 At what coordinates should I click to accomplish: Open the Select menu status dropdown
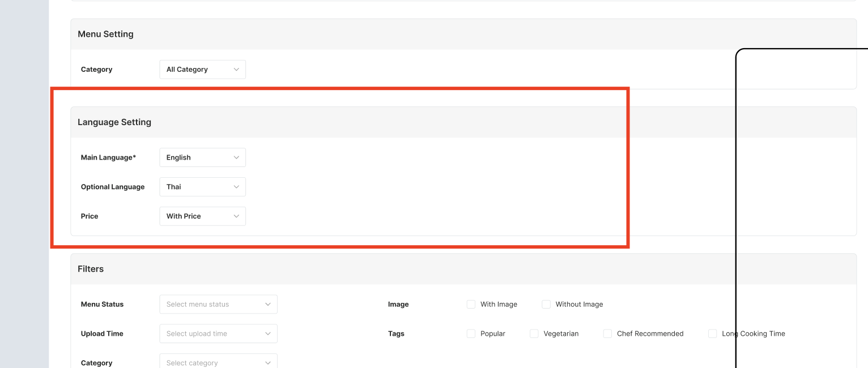[x=218, y=304]
